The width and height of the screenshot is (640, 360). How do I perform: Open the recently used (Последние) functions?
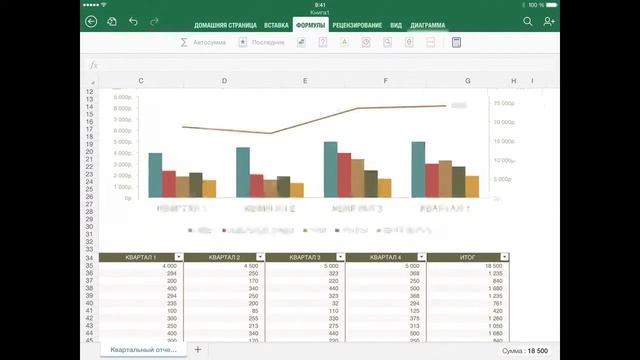(x=262, y=42)
